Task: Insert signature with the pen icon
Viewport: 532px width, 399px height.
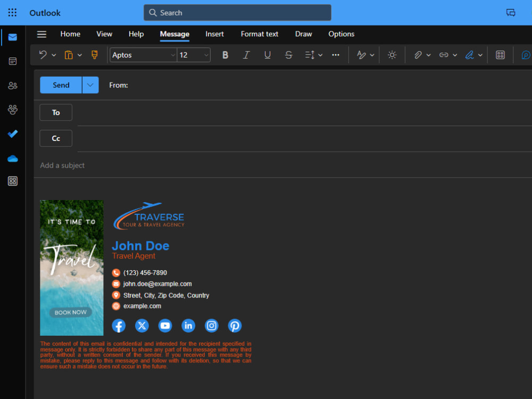Action: [x=470, y=55]
